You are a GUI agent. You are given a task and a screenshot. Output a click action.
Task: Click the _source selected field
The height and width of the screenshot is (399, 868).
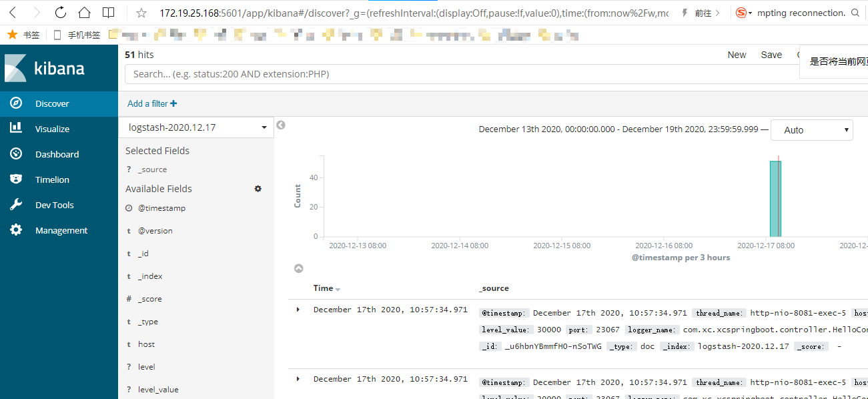pyautogui.click(x=152, y=169)
